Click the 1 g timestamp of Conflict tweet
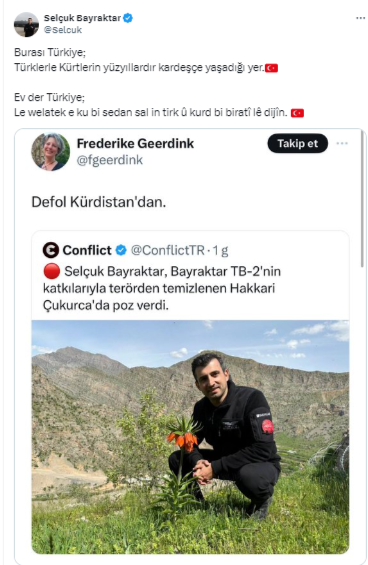 220,250
